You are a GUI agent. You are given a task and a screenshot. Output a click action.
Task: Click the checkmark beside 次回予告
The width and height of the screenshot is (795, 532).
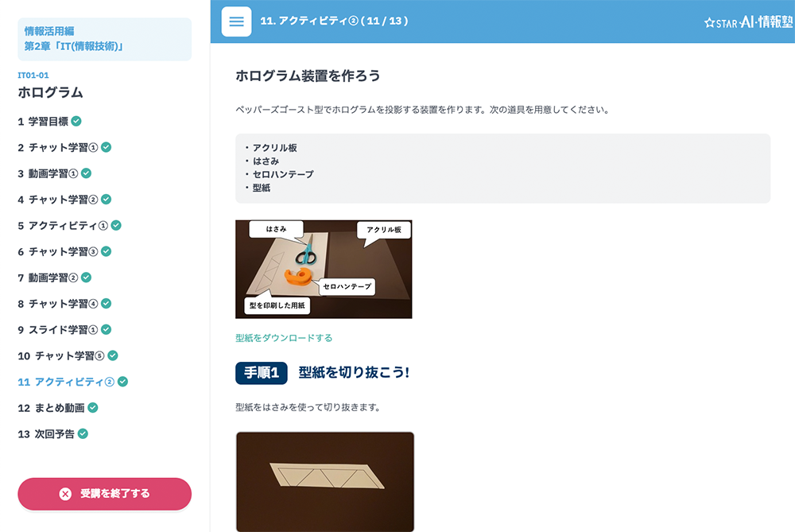point(83,433)
